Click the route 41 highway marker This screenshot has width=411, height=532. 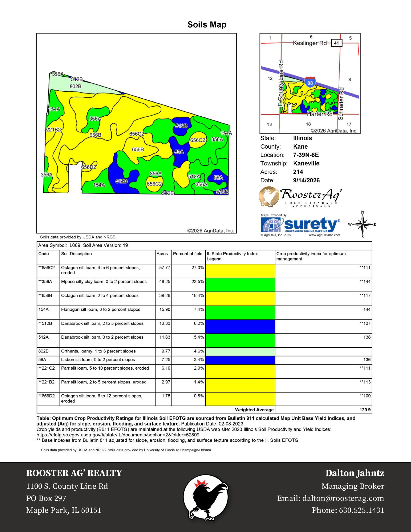pyautogui.click(x=336, y=43)
